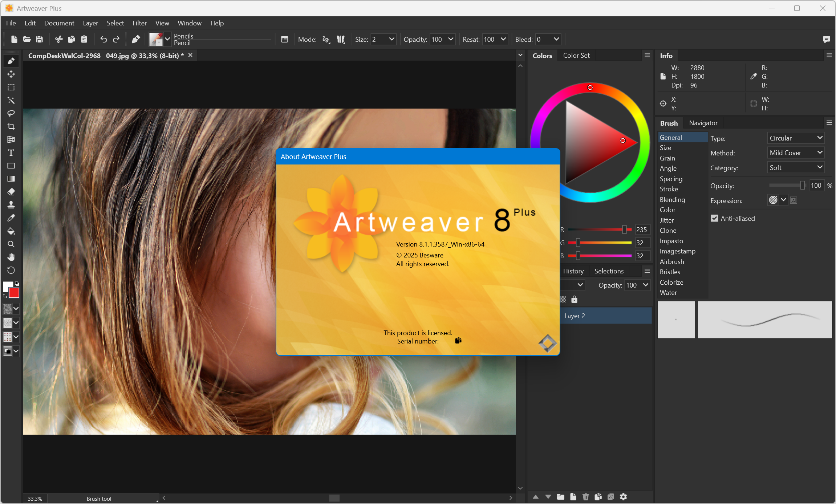The height and width of the screenshot is (504, 836).
Task: Select Layer 2 in layers panel
Action: click(605, 316)
